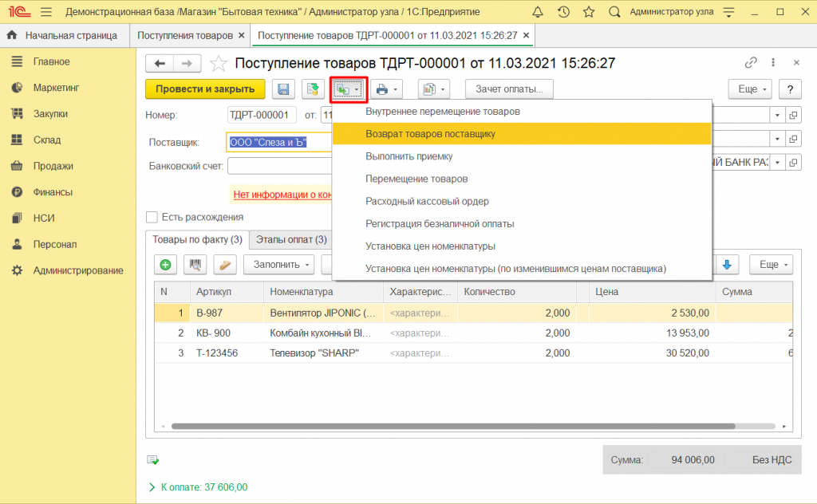Toggle 'Есть расхождения' checkbox

pyautogui.click(x=152, y=217)
